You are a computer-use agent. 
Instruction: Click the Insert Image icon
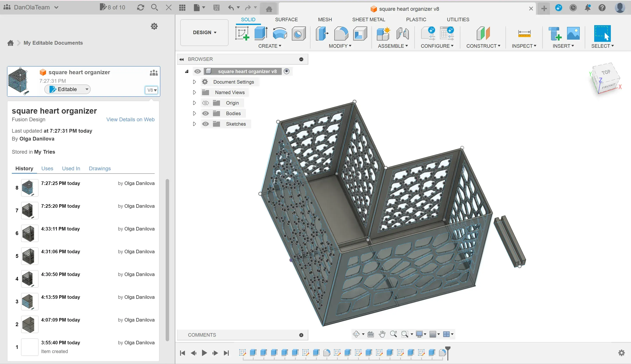pos(573,33)
